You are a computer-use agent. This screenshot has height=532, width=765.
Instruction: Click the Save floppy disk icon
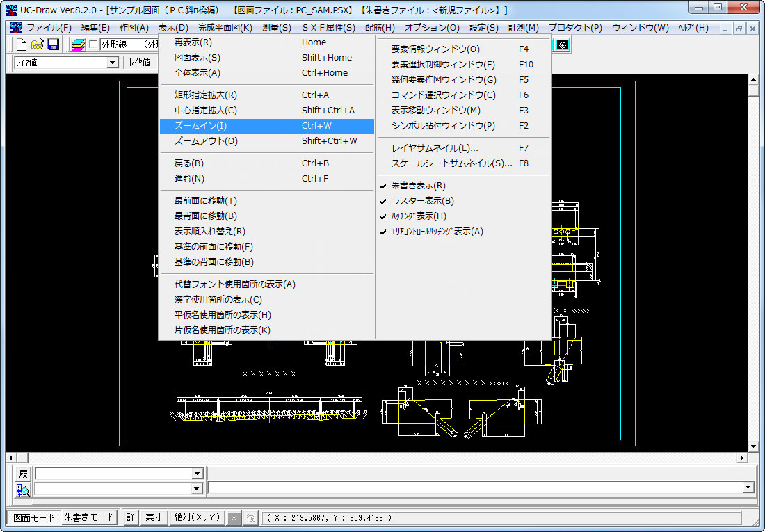pyautogui.click(x=53, y=45)
